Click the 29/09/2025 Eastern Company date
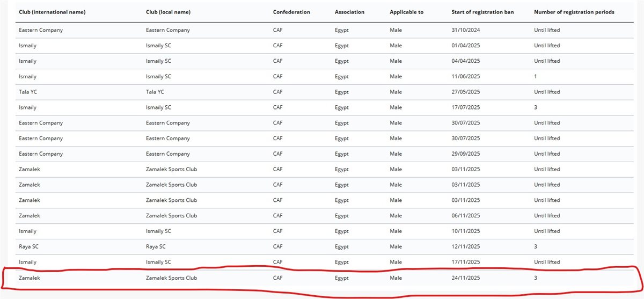This screenshot has height=299, width=644. click(x=466, y=154)
